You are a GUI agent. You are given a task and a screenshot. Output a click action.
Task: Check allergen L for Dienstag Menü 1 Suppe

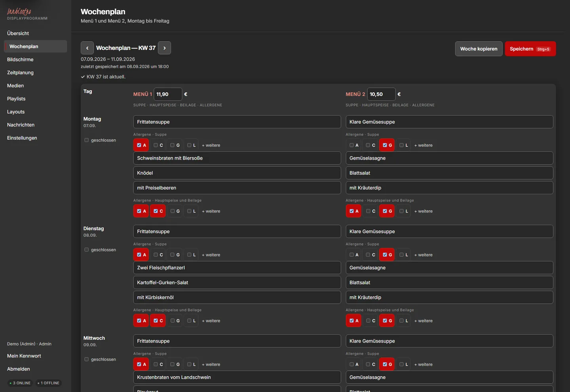point(192,255)
